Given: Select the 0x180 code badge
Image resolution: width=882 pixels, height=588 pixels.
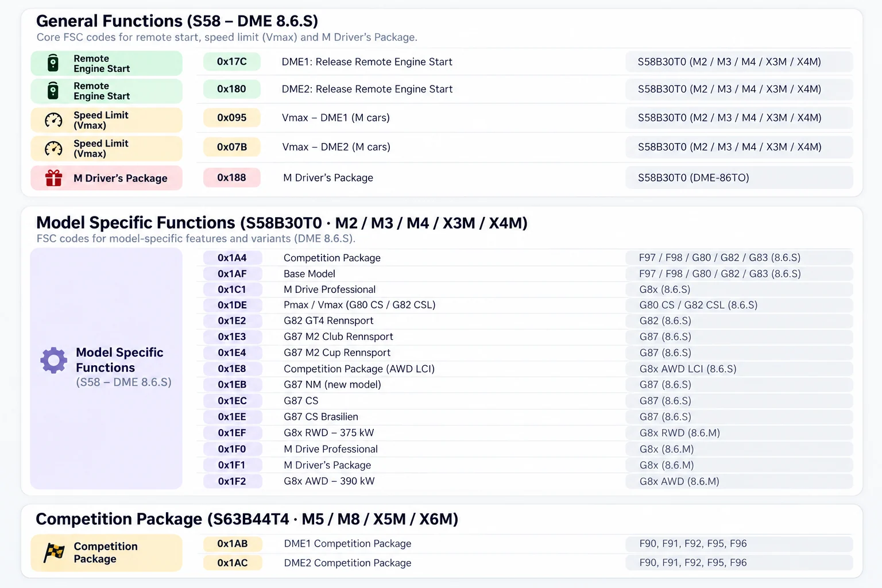Looking at the screenshot, I should [232, 89].
